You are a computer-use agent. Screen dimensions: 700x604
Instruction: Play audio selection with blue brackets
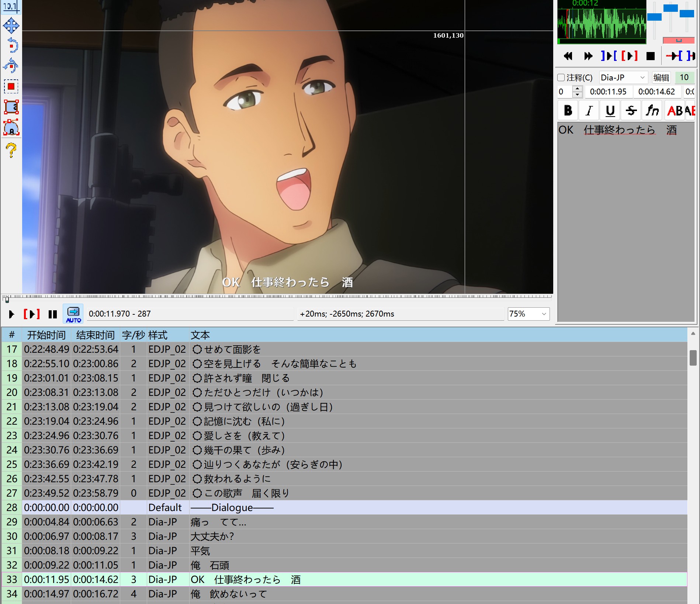click(x=609, y=56)
